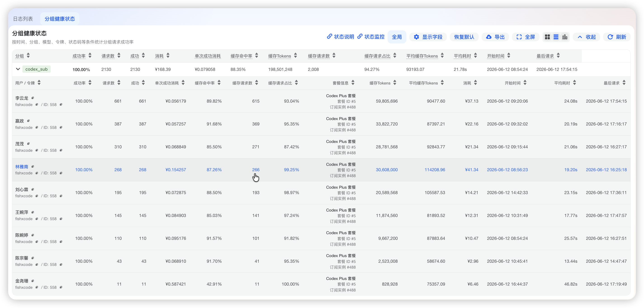
Task: Refresh data with 刷新 button
Action: click(617, 37)
